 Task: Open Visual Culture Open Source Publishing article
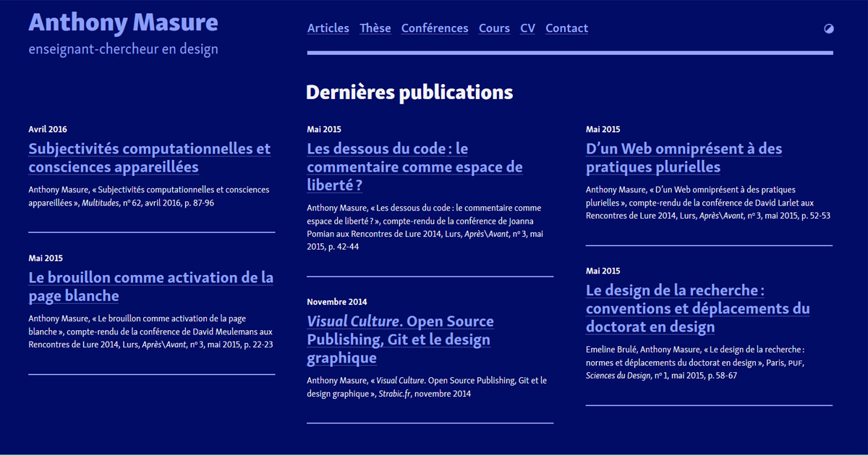click(x=400, y=339)
